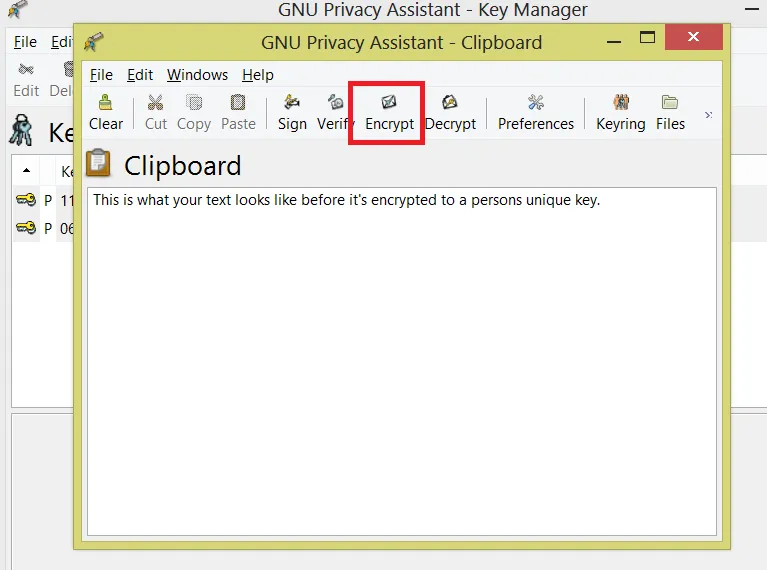The width and height of the screenshot is (767, 570).
Task: Open the Files manager
Action: 670,113
